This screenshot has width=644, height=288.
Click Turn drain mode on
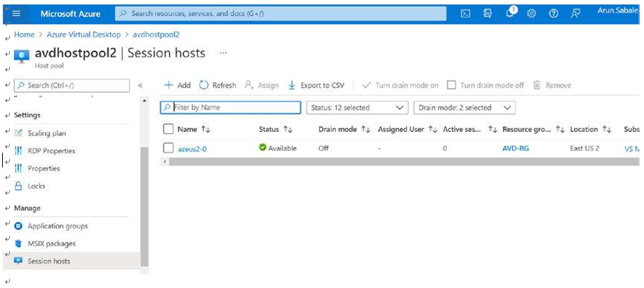[401, 85]
